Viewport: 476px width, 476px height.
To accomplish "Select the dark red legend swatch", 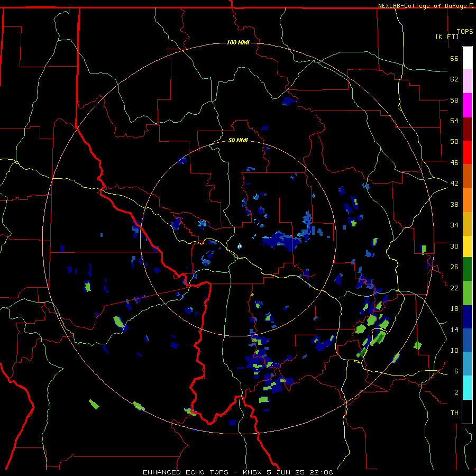I will tap(467, 129).
